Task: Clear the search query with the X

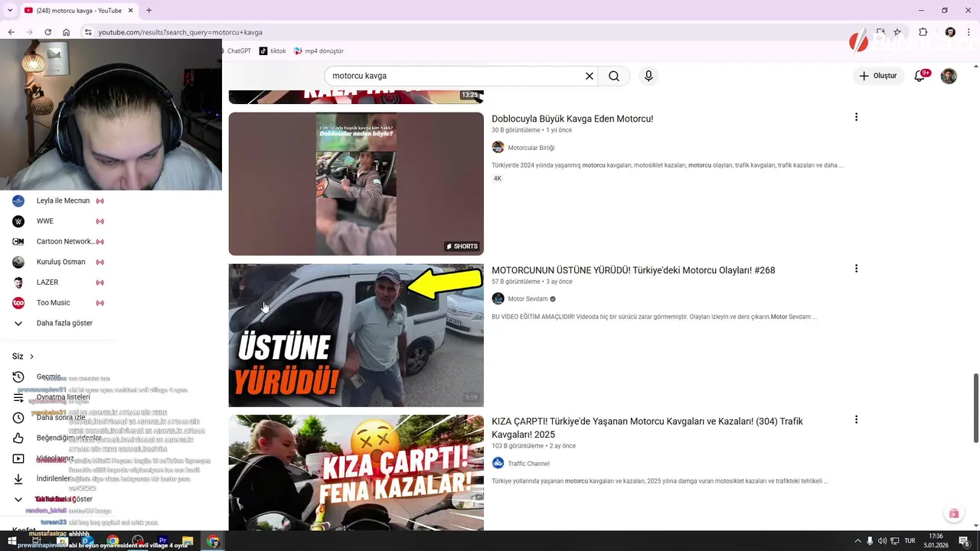Action: (x=590, y=76)
